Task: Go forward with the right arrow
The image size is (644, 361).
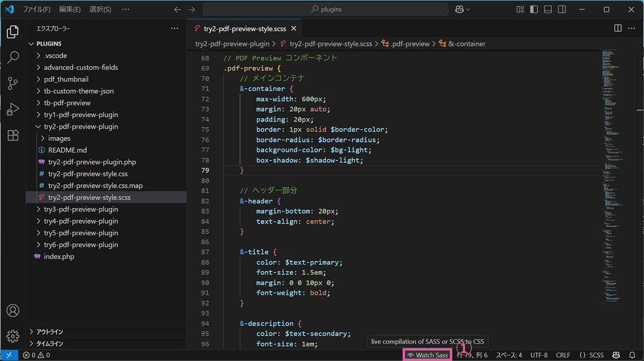Action: tap(192, 9)
